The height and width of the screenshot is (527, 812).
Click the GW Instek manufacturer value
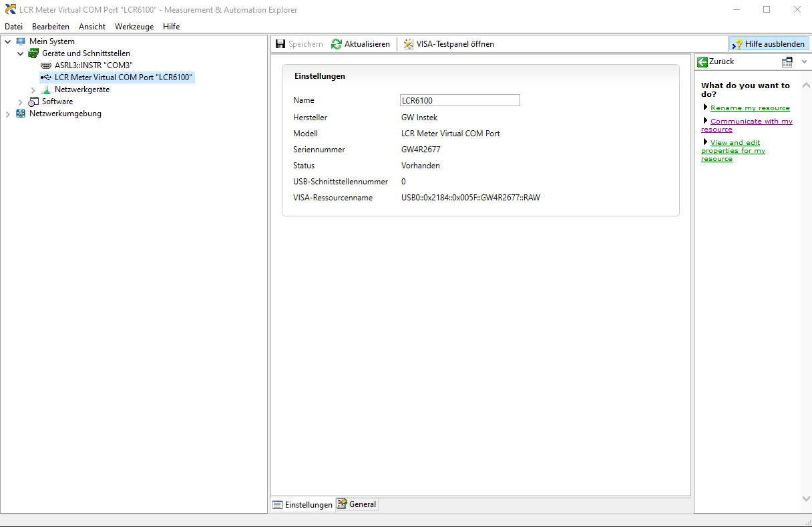coord(419,118)
